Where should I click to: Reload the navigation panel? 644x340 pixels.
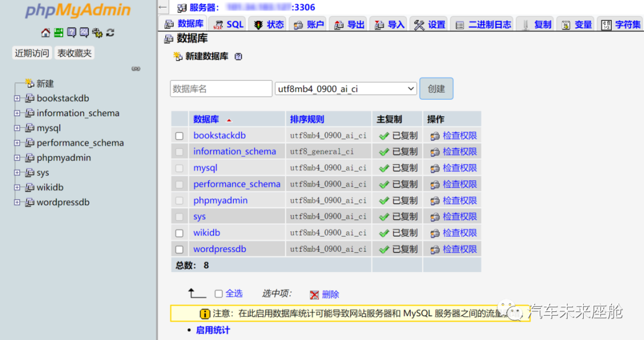click(110, 32)
